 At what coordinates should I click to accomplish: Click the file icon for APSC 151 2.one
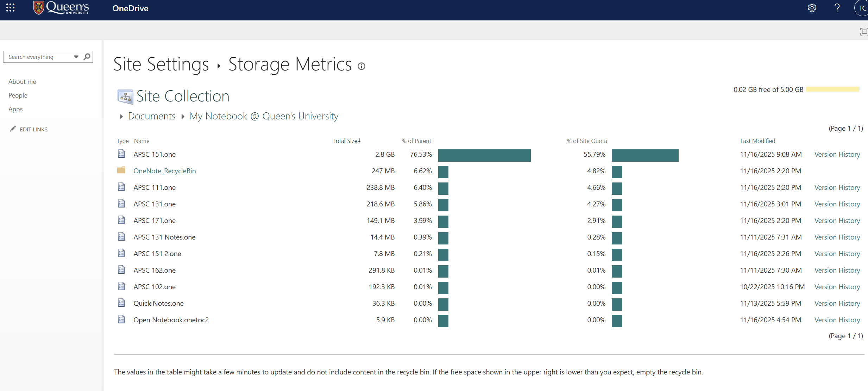121,253
